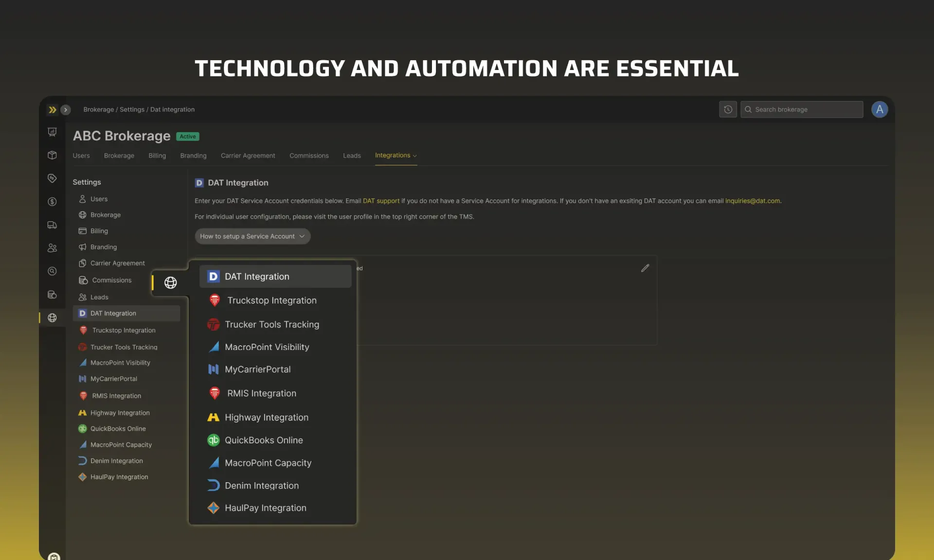The image size is (934, 560).
Task: Switch to the Commissions tab
Action: pyautogui.click(x=309, y=156)
